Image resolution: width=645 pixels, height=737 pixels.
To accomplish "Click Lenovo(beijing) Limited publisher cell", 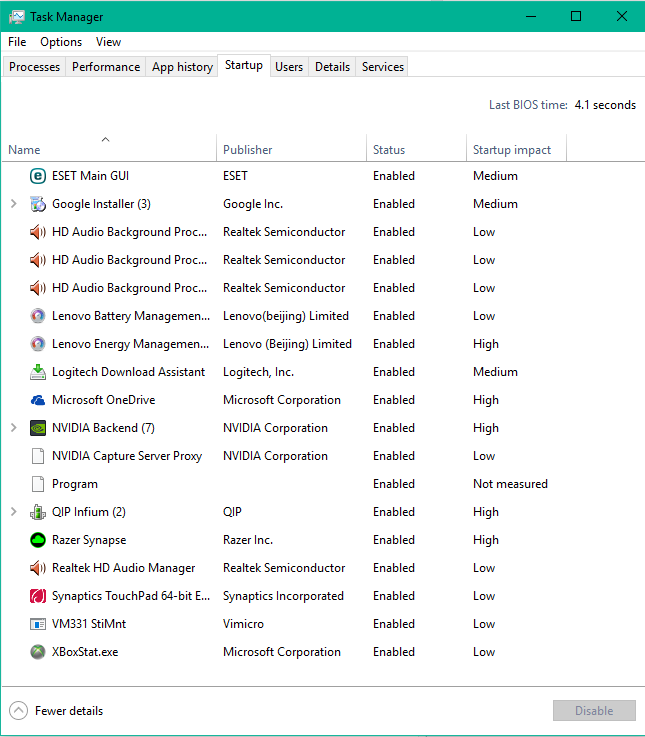I will [x=286, y=316].
